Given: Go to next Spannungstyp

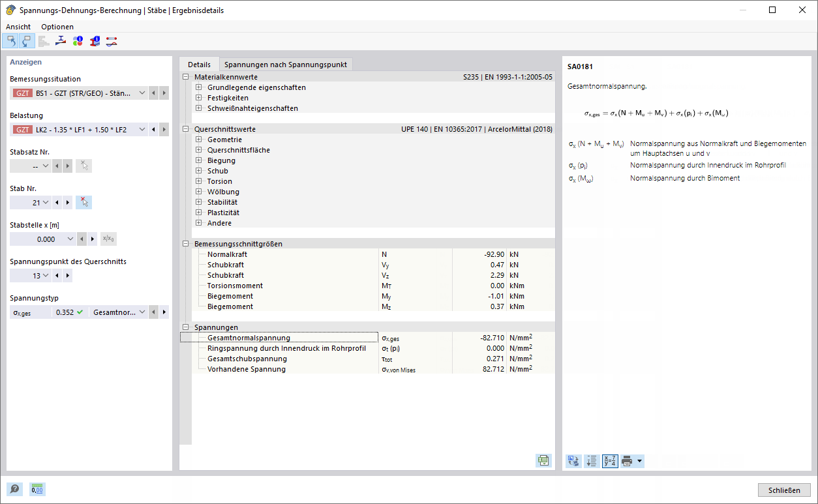Looking at the screenshot, I should click(164, 312).
